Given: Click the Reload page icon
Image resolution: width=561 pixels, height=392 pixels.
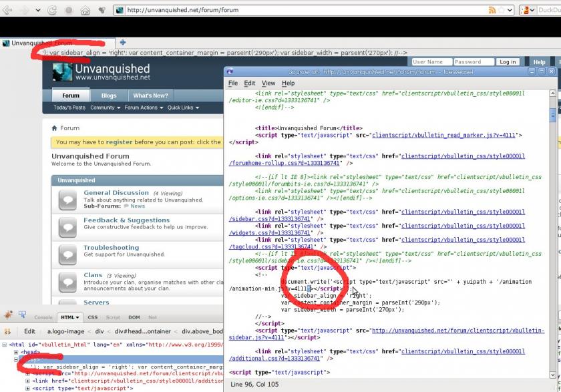Looking at the screenshot, I should click(52, 10).
